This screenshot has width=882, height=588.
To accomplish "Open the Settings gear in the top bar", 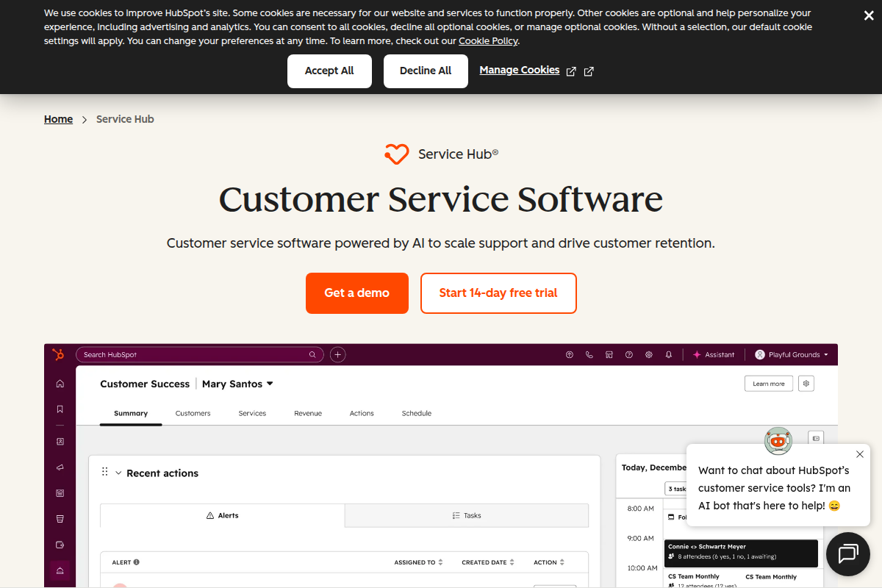I will click(648, 354).
